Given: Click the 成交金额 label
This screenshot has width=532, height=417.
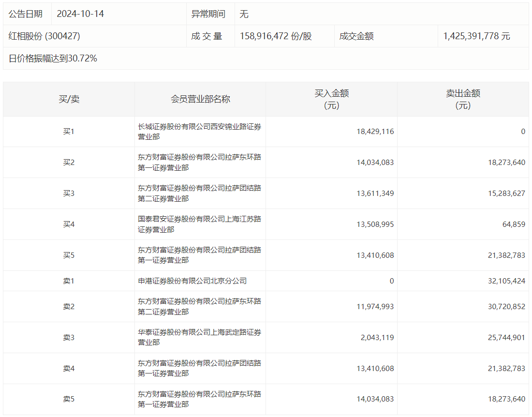Looking at the screenshot, I should coord(356,36).
